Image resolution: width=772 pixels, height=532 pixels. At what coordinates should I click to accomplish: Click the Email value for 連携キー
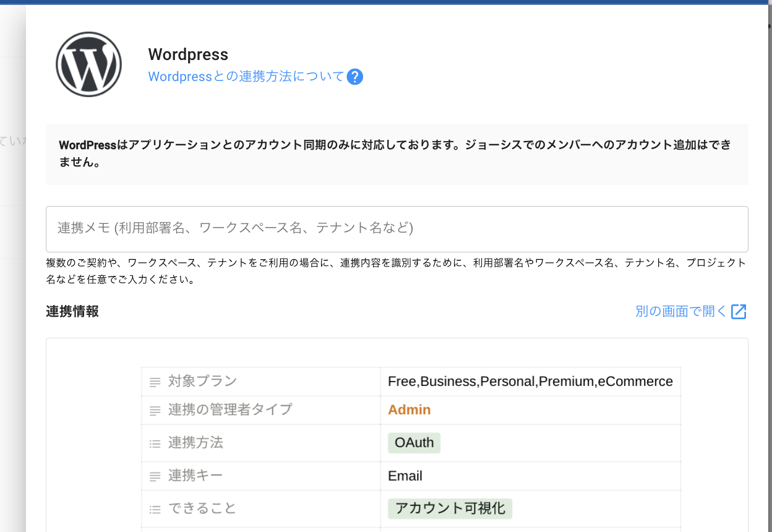[405, 476]
